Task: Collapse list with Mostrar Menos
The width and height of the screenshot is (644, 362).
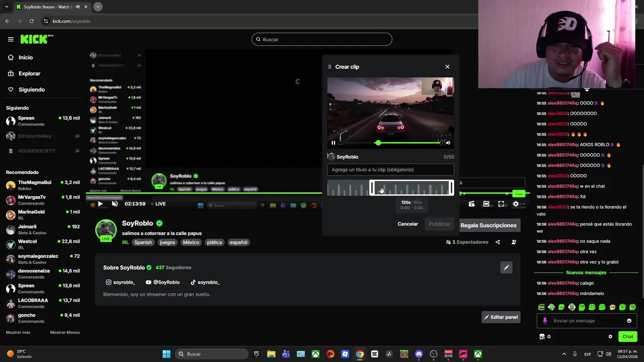Action: click(x=65, y=332)
